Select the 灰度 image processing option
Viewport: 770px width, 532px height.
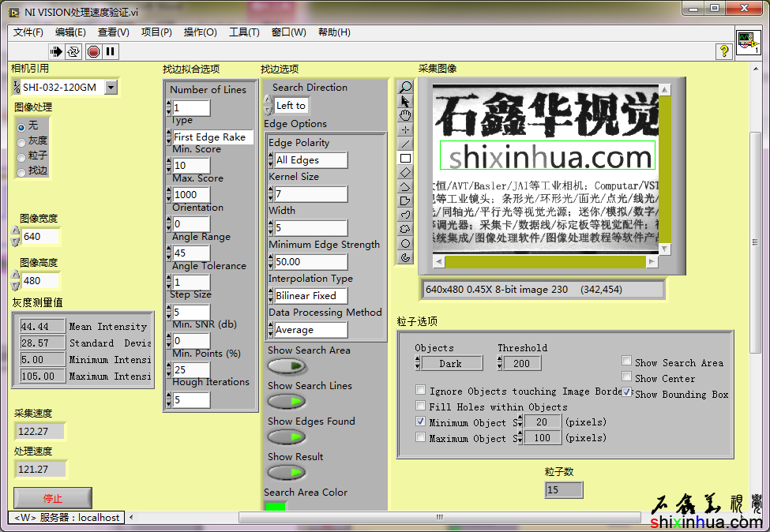click(x=21, y=141)
